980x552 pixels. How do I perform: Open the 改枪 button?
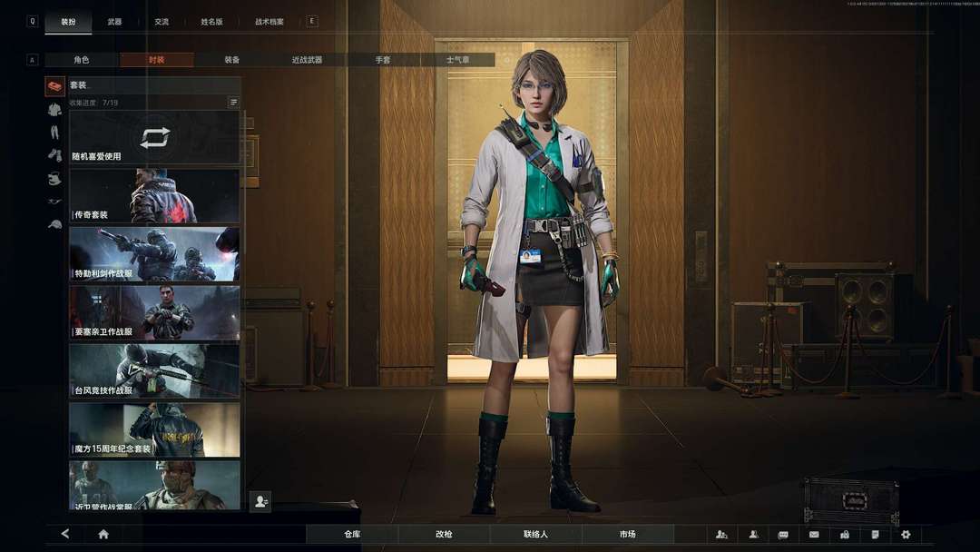pos(444,535)
